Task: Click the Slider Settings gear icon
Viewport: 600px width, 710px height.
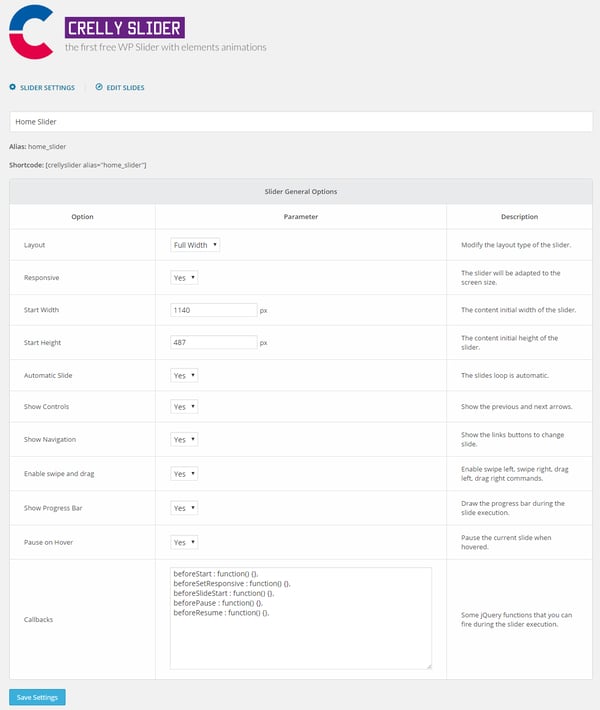Action: click(12, 88)
